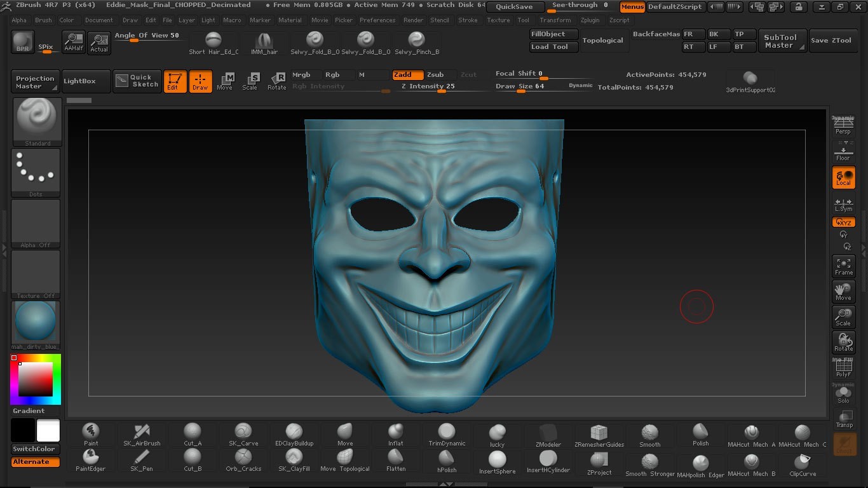Select the ZRemesherGuides brush
This screenshot has width=868, height=488.
click(x=599, y=435)
